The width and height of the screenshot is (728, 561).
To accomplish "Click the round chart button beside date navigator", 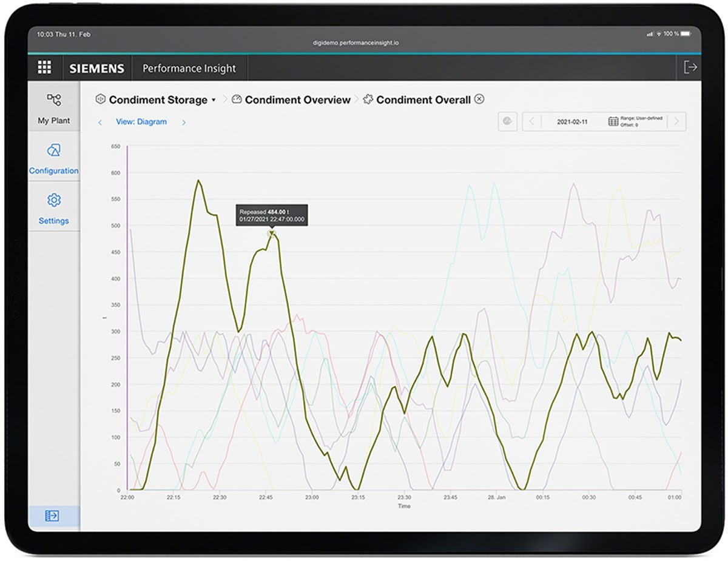I will tap(508, 121).
